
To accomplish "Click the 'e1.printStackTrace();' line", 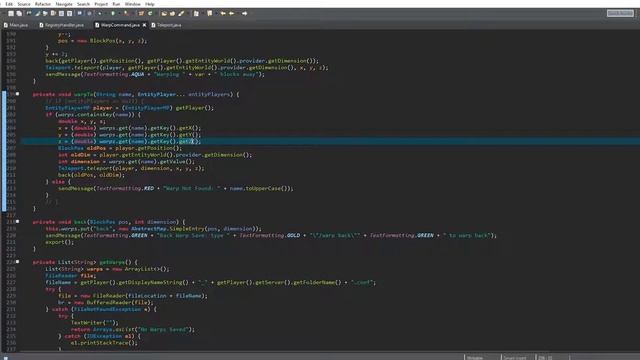I will tap(104, 343).
